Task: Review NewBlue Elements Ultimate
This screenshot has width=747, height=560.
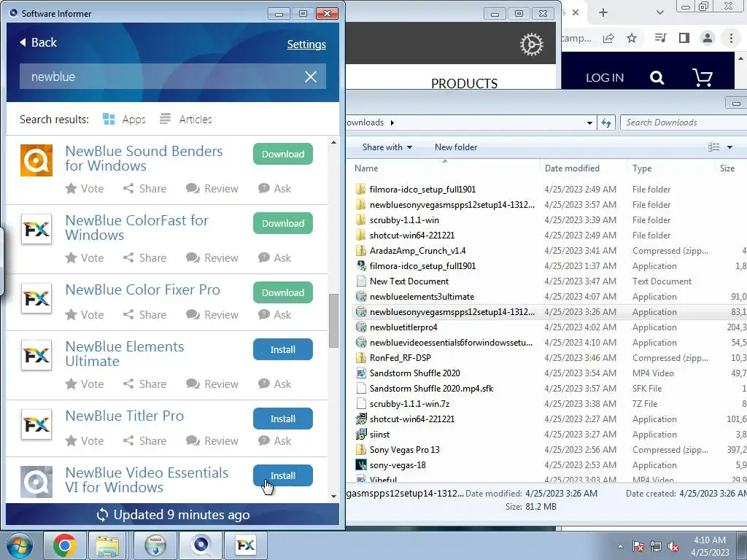Action: (x=212, y=384)
